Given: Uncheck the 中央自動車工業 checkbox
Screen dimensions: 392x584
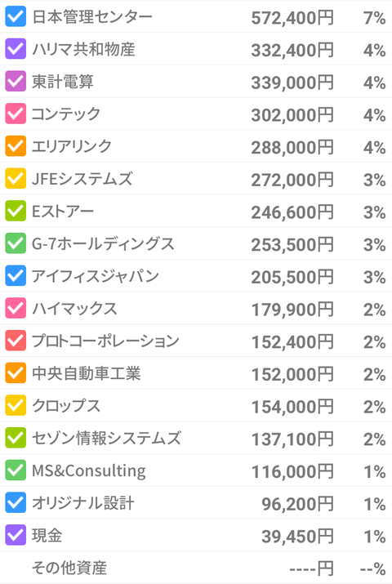Looking at the screenshot, I should 16,372.
